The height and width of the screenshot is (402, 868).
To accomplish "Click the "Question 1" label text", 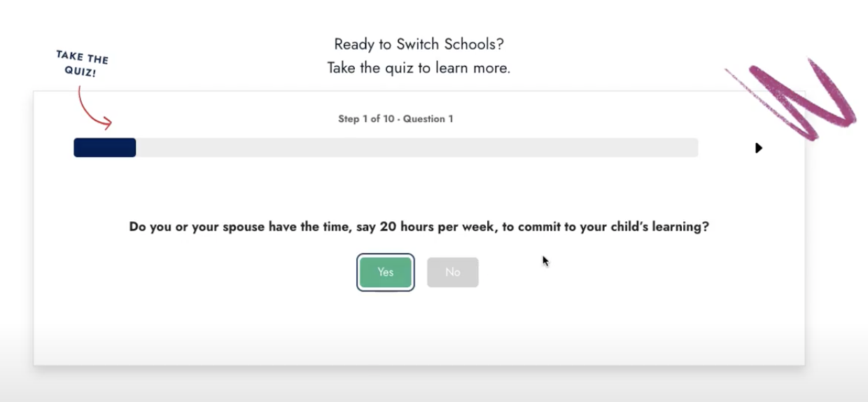I will pos(428,119).
